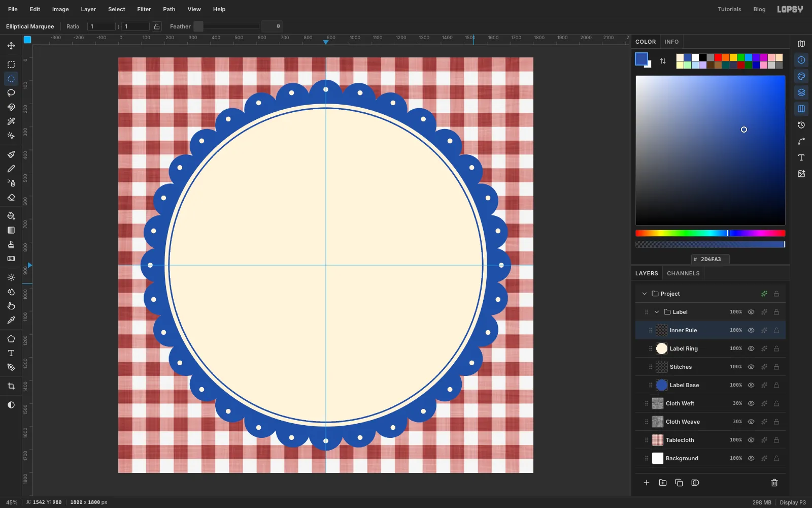Viewport: 812px width, 508px height.
Task: Choose the Gradient tool
Action: pyautogui.click(x=11, y=230)
